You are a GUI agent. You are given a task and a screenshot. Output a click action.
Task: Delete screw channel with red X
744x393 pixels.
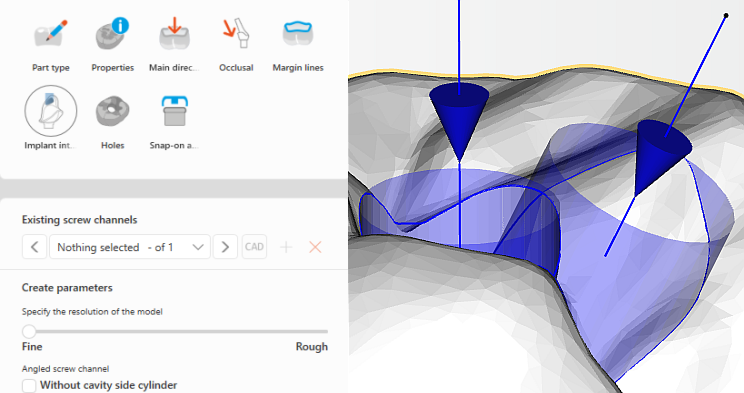point(315,247)
